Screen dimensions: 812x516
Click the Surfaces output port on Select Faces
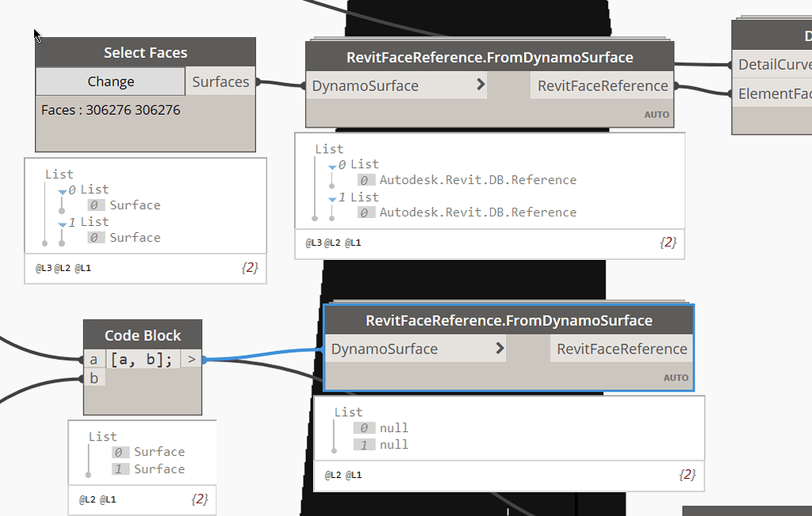220,81
